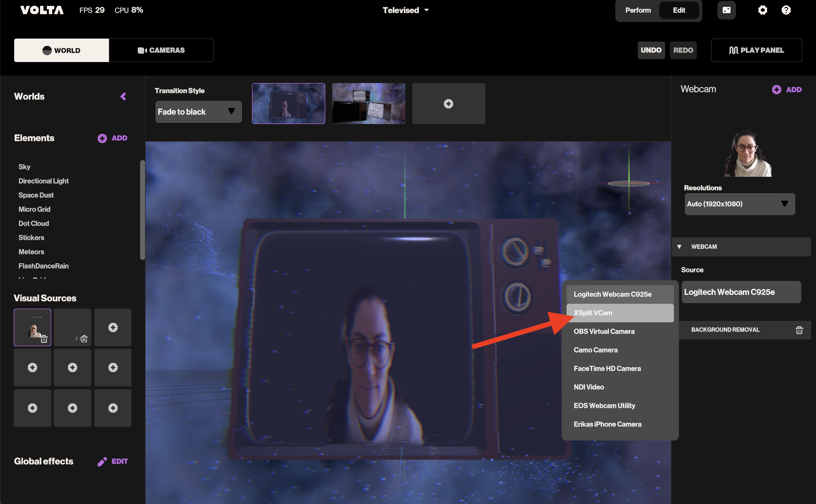Choose XSplit VCam from the source list
Viewport: 816px width, 504px height.
pyautogui.click(x=620, y=313)
